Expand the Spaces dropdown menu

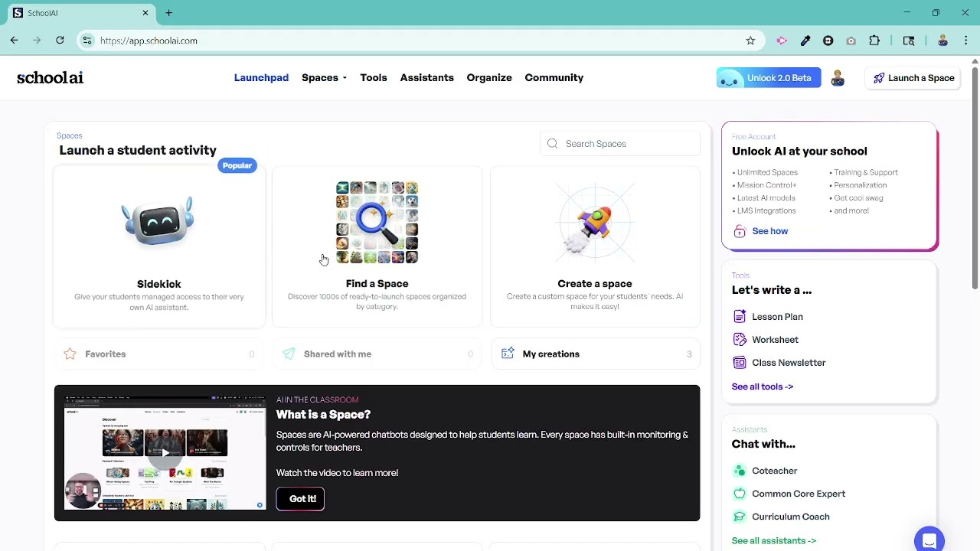[324, 77]
